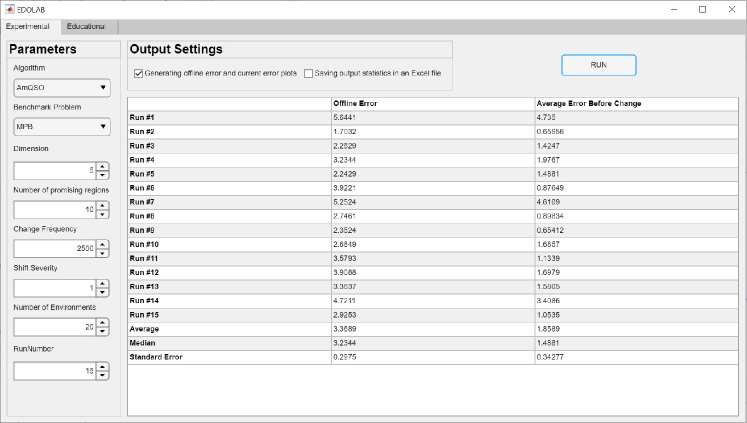This screenshot has height=423, width=747.
Task: Click the Number of promising regions field
Action: click(55, 210)
